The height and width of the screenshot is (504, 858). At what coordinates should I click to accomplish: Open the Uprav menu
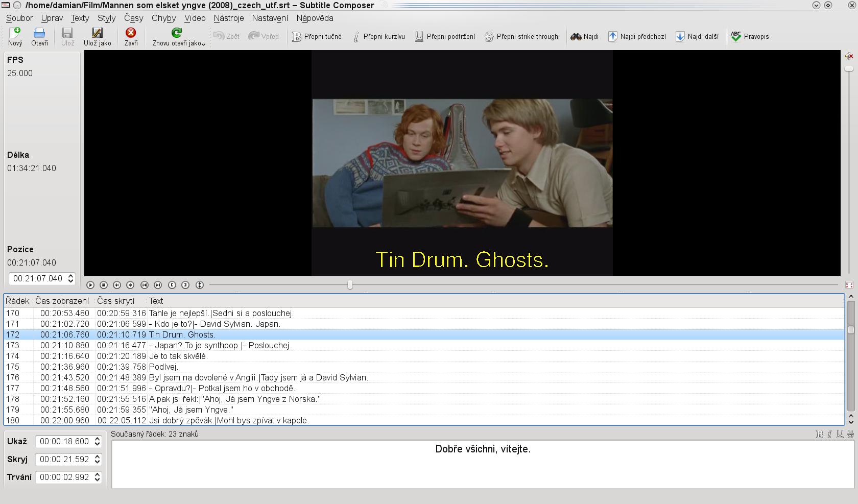pyautogui.click(x=52, y=18)
